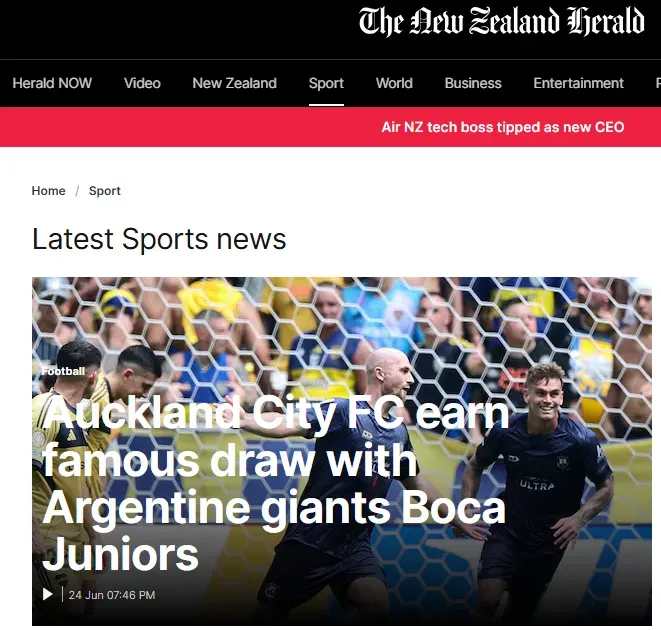Click the Sport breadcrumb link
Image resolution: width=661 pixels, height=630 pixels.
click(x=105, y=191)
